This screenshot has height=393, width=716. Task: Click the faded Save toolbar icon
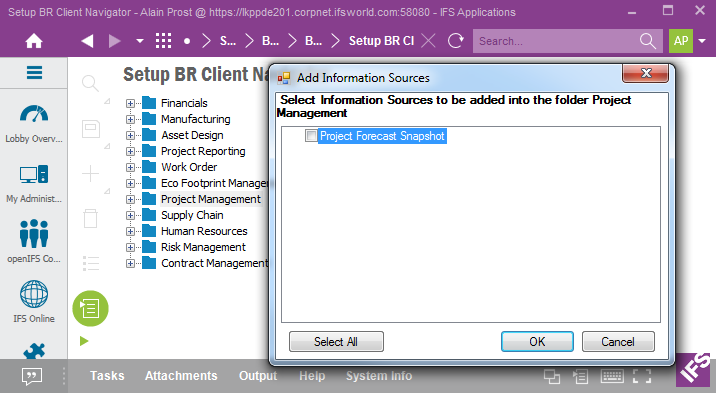91,128
